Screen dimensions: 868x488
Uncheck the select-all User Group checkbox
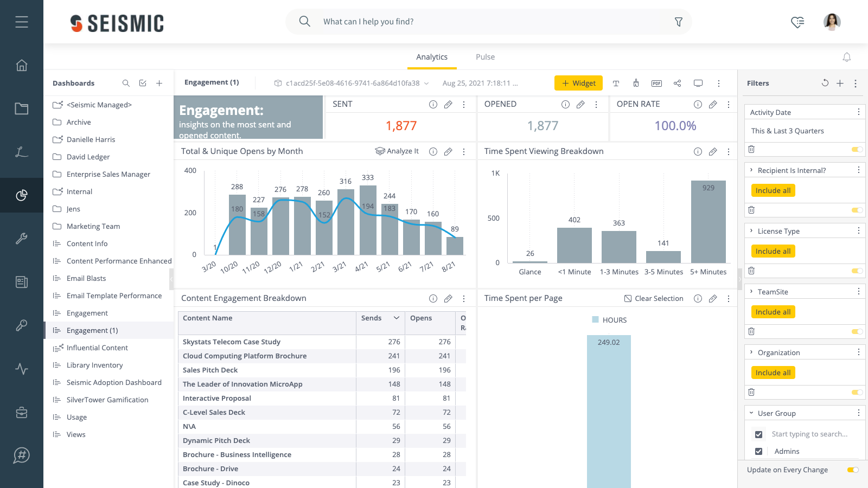coord(758,434)
